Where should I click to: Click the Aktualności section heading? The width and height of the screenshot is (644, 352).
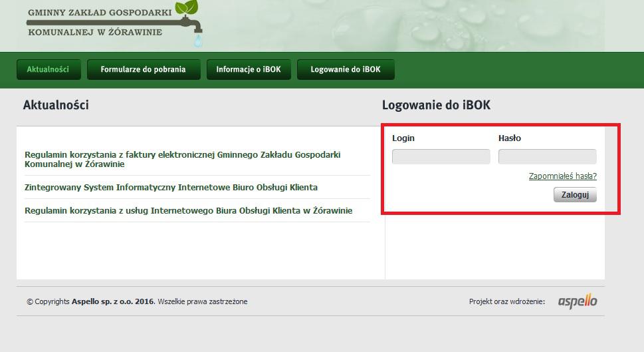tap(56, 105)
